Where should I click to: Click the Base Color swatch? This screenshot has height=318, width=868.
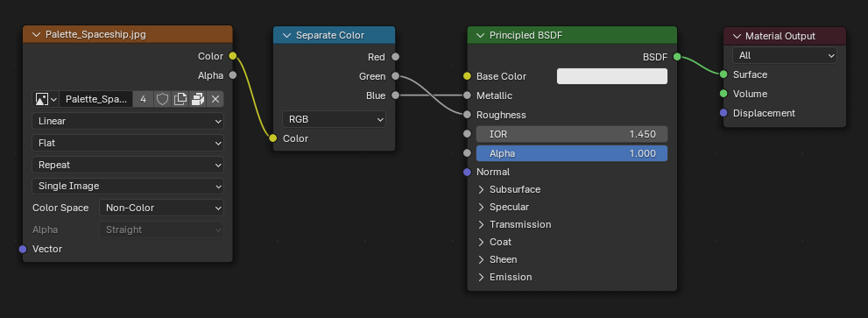click(x=611, y=76)
